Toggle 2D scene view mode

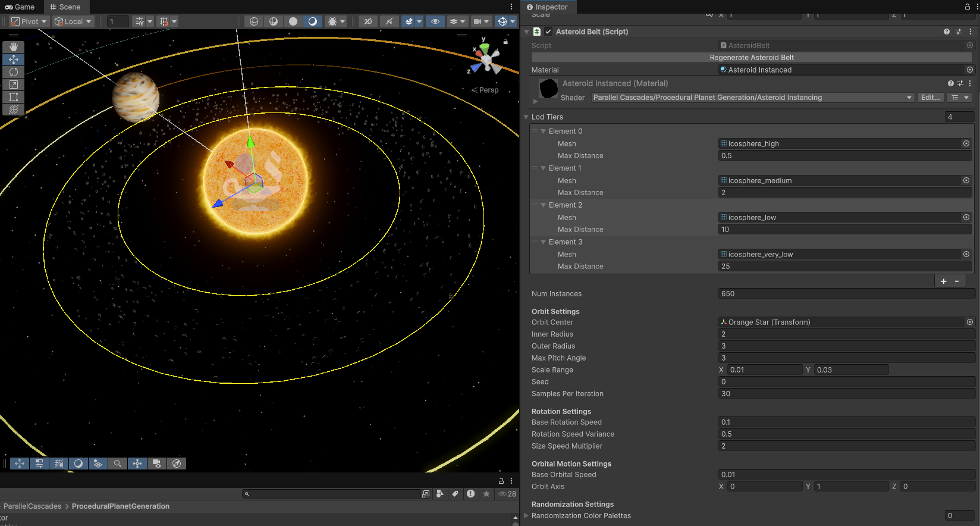(368, 21)
